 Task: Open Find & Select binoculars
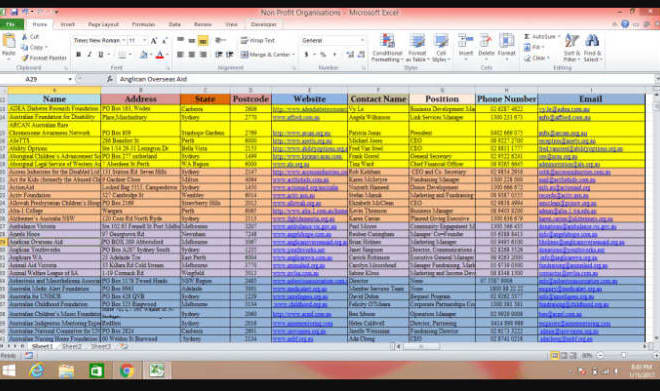coord(592,48)
